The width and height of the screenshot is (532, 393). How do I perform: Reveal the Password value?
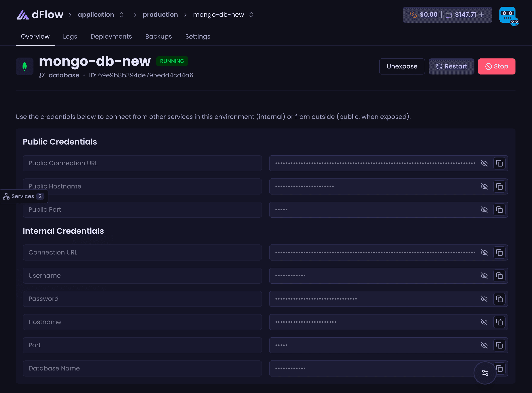point(484,299)
